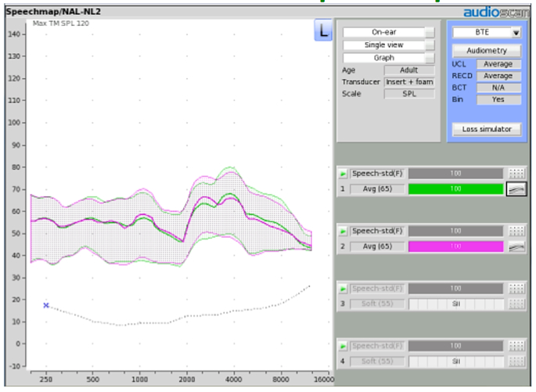Open the dotted grid icon beside Test 4 stimulus
Image resolution: width=536 pixels, height=392 pixels.
[x=516, y=346]
